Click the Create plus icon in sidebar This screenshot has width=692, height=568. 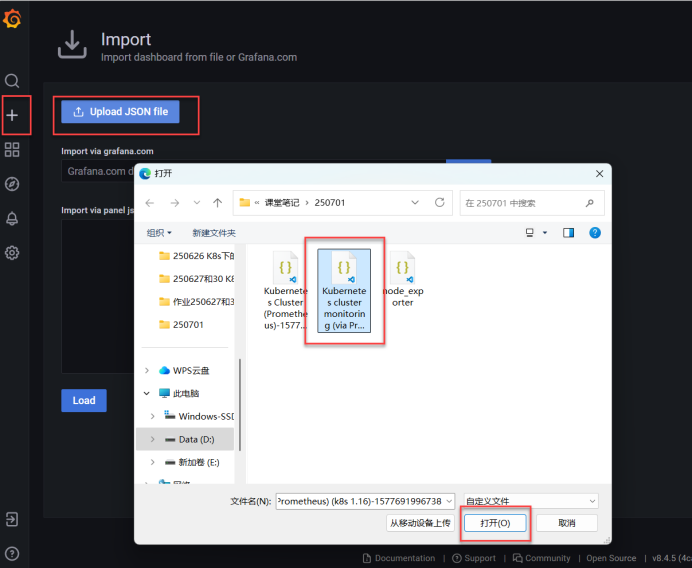click(x=12, y=116)
